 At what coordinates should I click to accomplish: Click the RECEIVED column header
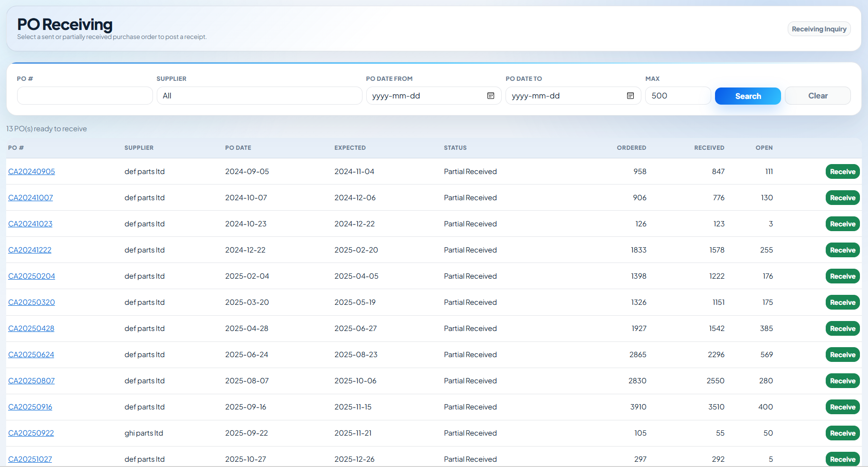tap(709, 148)
